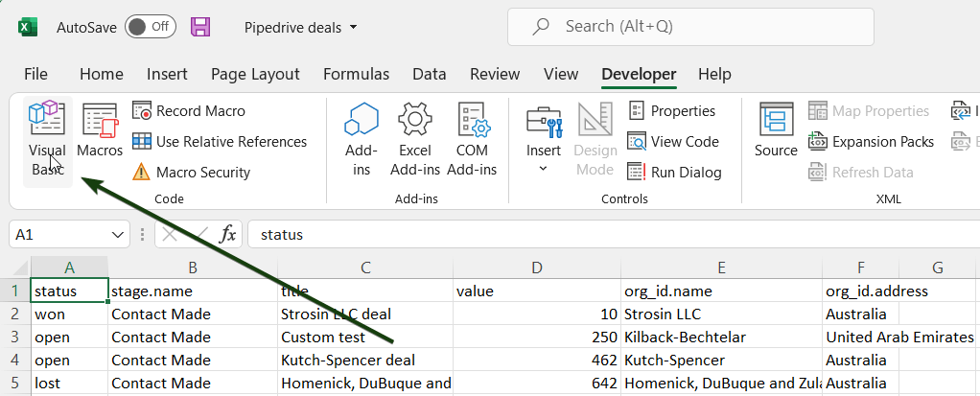Open the Page Layout tab
980x396 pixels.
255,75
